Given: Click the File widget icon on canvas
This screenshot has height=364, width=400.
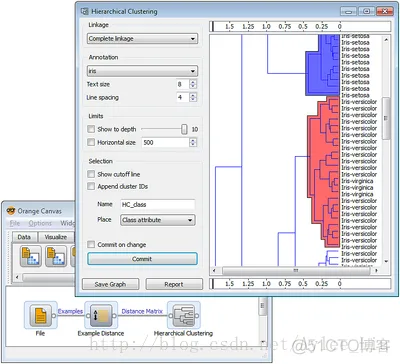Looking at the screenshot, I should coord(40,315).
